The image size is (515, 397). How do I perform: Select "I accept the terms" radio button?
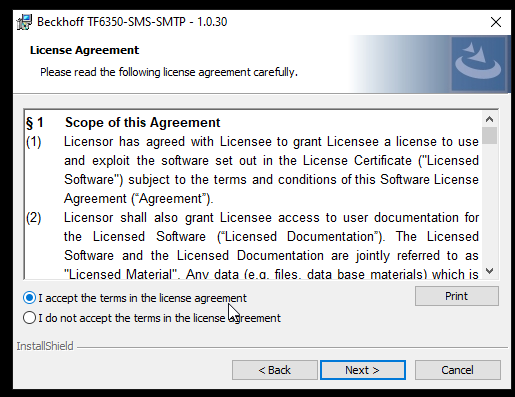tap(29, 298)
